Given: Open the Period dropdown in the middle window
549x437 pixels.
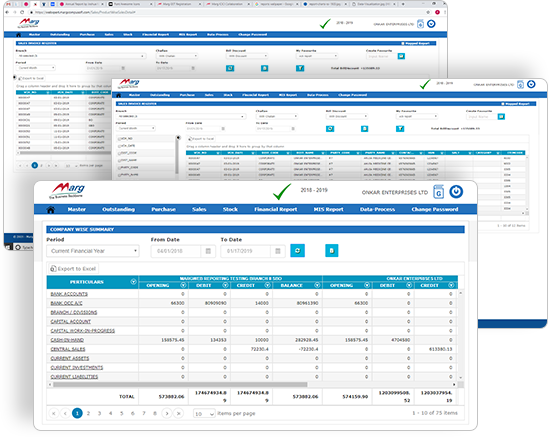Looking at the screenshot, I should tap(136, 129).
